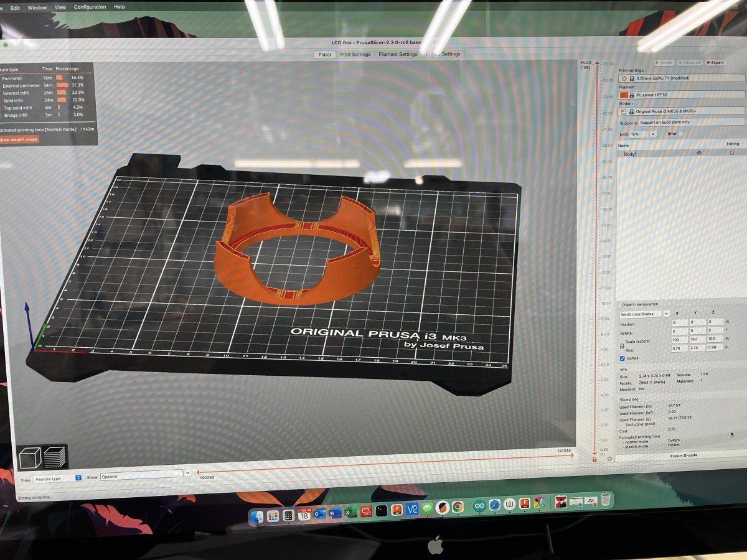Click top thumb of vertical layer slider
The image size is (747, 560).
coord(598,64)
